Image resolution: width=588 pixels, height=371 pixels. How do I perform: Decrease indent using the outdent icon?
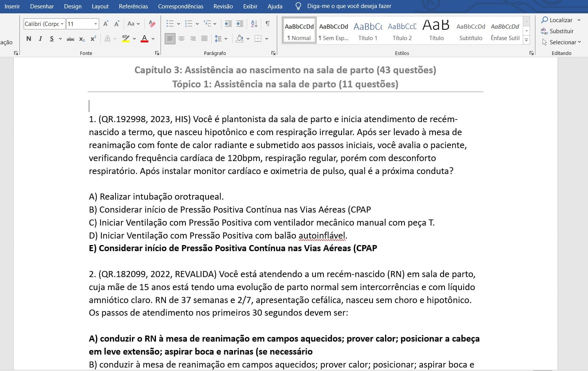pos(228,24)
